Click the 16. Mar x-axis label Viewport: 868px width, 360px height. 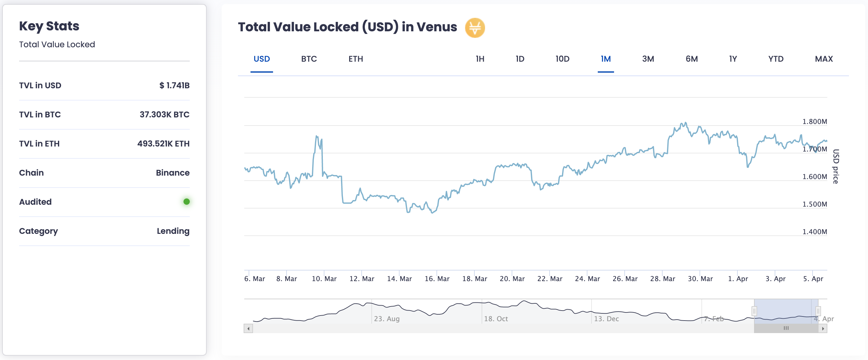pos(437,279)
